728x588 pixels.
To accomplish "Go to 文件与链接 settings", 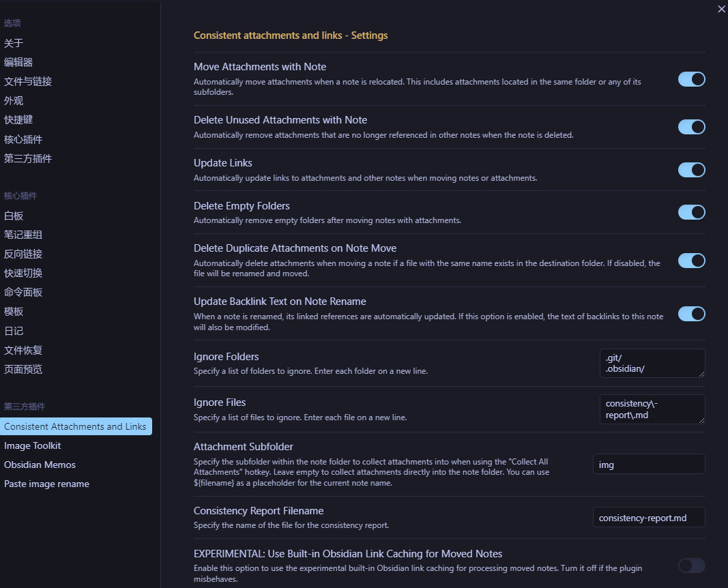I will pos(28,81).
